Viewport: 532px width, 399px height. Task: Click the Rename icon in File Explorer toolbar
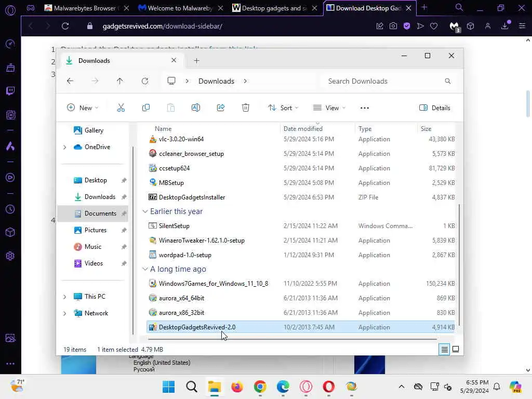(196, 108)
